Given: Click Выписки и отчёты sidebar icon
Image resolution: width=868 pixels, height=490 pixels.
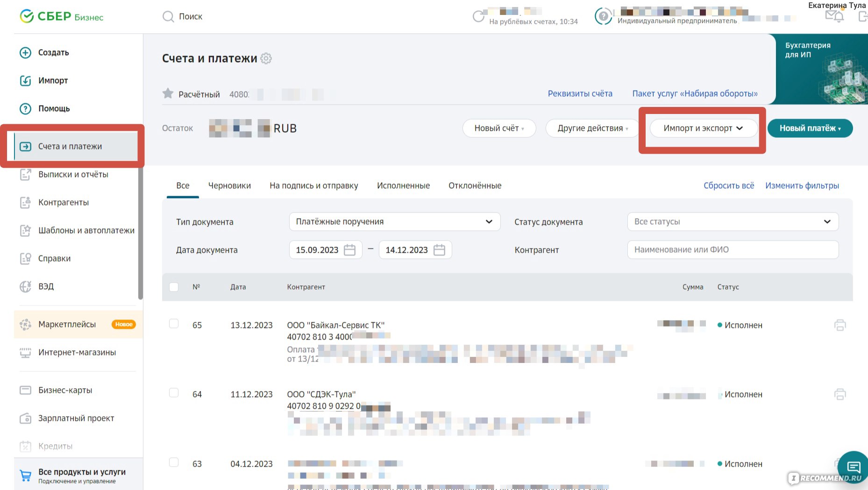Looking at the screenshot, I should click(25, 174).
